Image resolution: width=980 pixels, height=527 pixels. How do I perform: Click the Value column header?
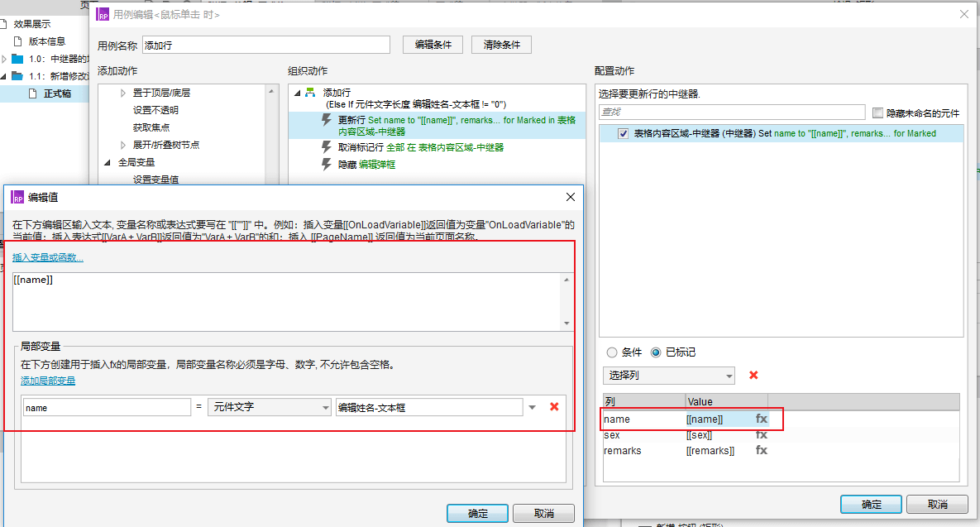[x=726, y=401]
